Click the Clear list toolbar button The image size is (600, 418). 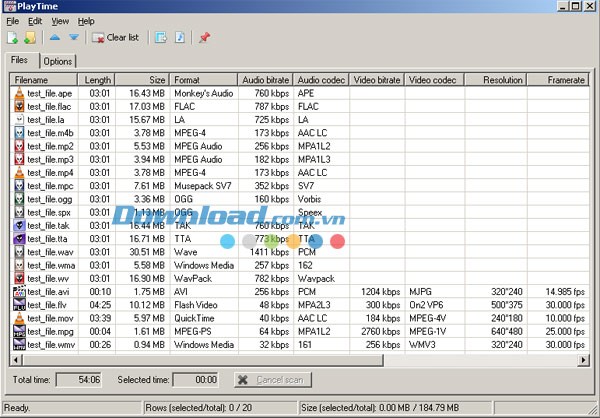(116, 38)
